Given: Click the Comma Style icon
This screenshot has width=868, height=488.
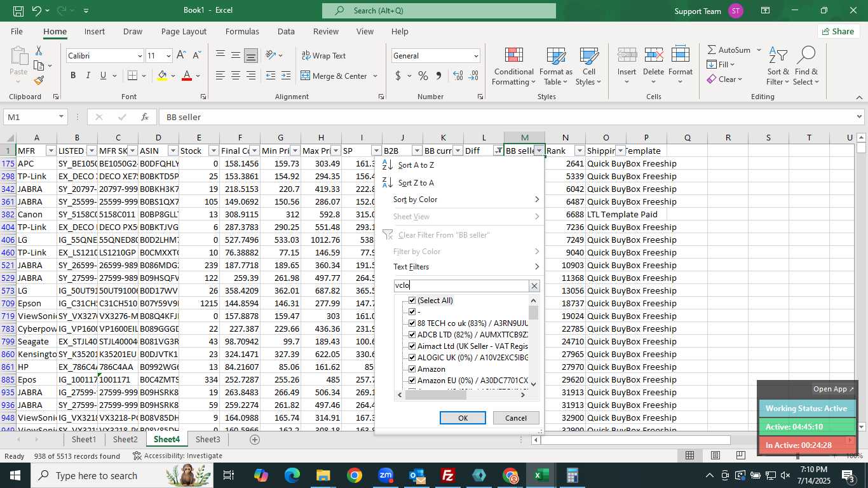Looking at the screenshot, I should (x=438, y=76).
